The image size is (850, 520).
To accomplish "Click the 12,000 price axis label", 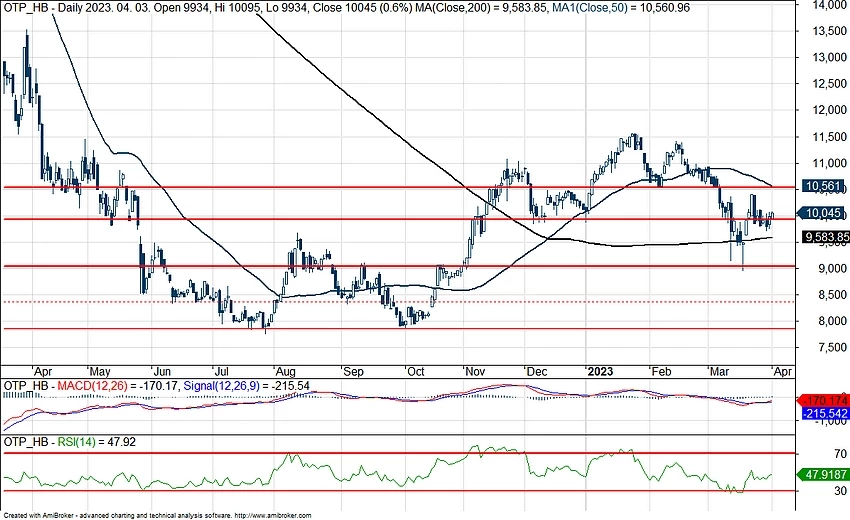I will (x=829, y=110).
